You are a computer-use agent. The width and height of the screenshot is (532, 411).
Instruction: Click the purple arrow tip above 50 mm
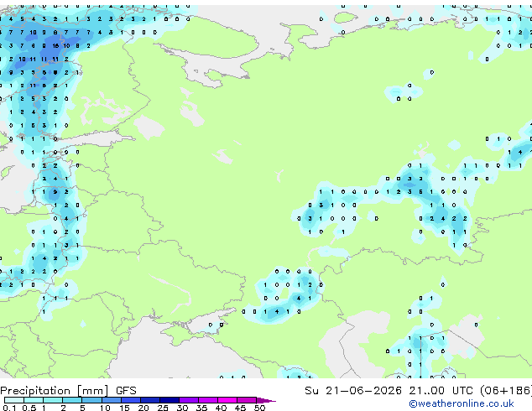click(266, 401)
